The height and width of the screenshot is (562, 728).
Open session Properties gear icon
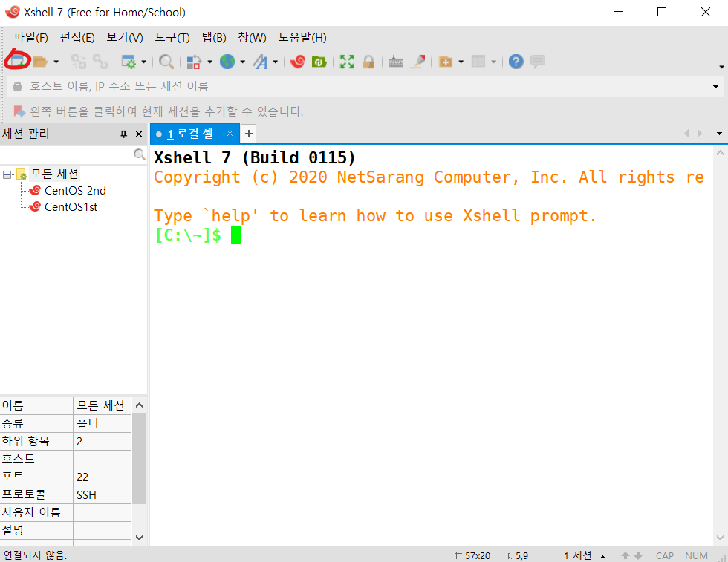coord(128,62)
